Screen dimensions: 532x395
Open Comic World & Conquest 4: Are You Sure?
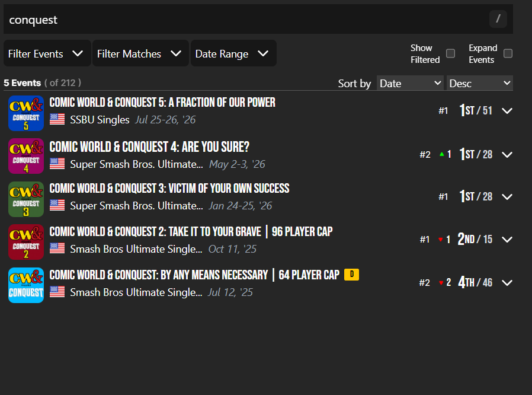[x=149, y=146]
